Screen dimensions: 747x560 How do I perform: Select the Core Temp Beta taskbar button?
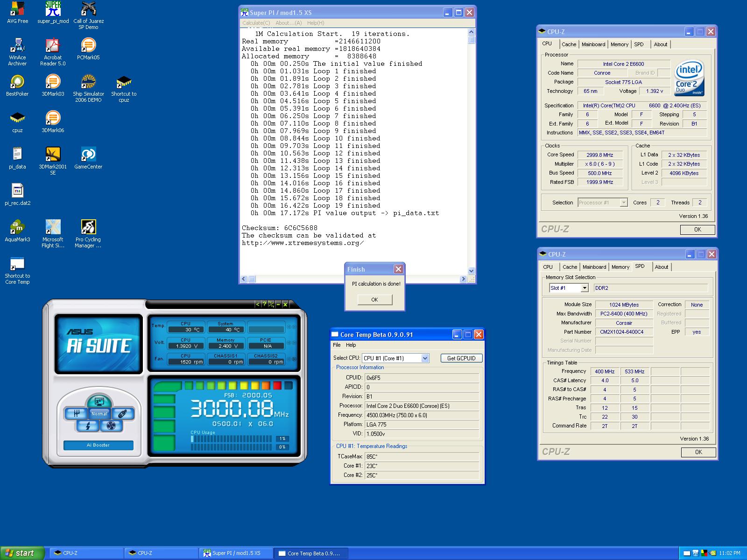click(x=310, y=553)
